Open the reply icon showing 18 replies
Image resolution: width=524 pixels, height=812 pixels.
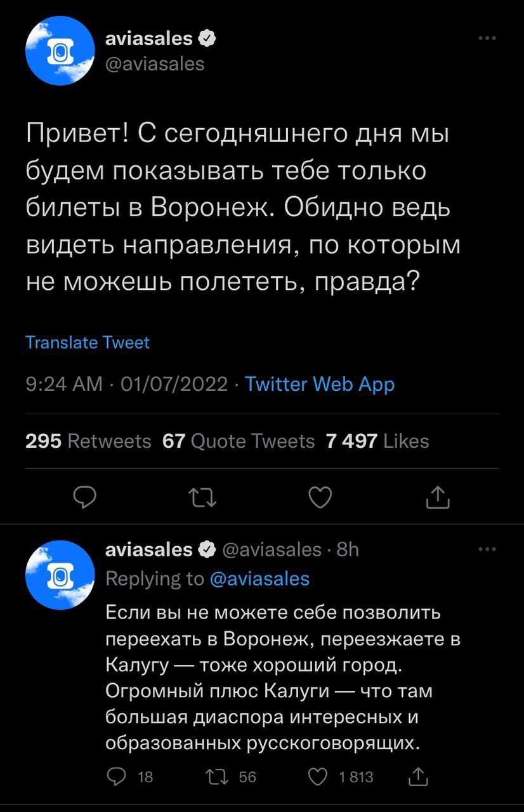tap(116, 776)
